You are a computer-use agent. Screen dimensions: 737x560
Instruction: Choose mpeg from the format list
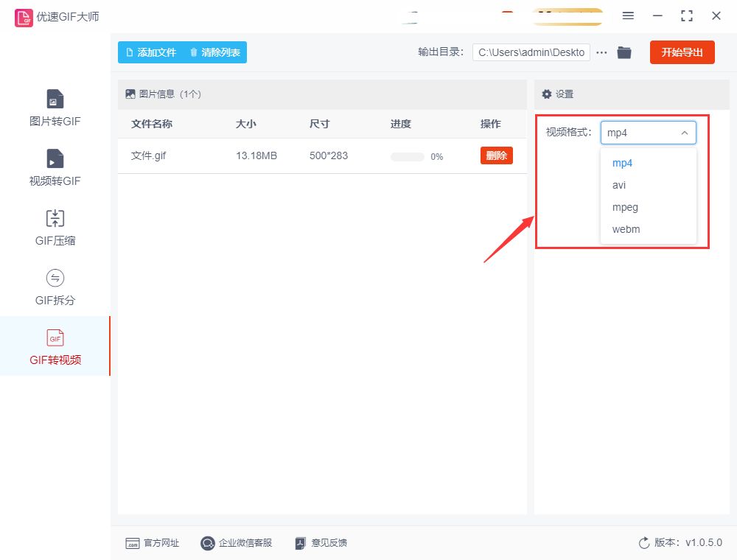point(648,207)
